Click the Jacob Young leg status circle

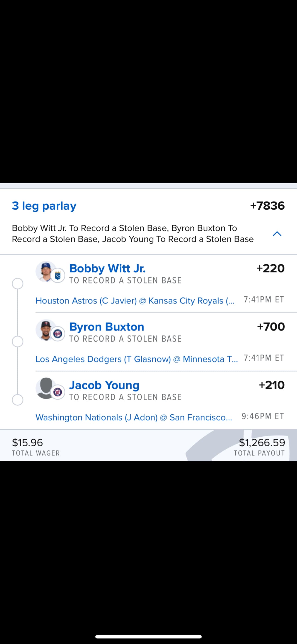[17, 400]
